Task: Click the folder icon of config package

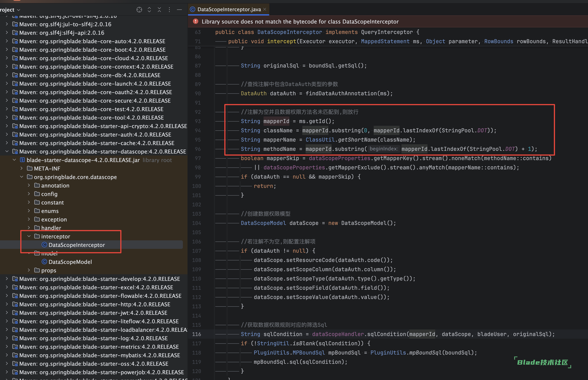Action: 37,194
